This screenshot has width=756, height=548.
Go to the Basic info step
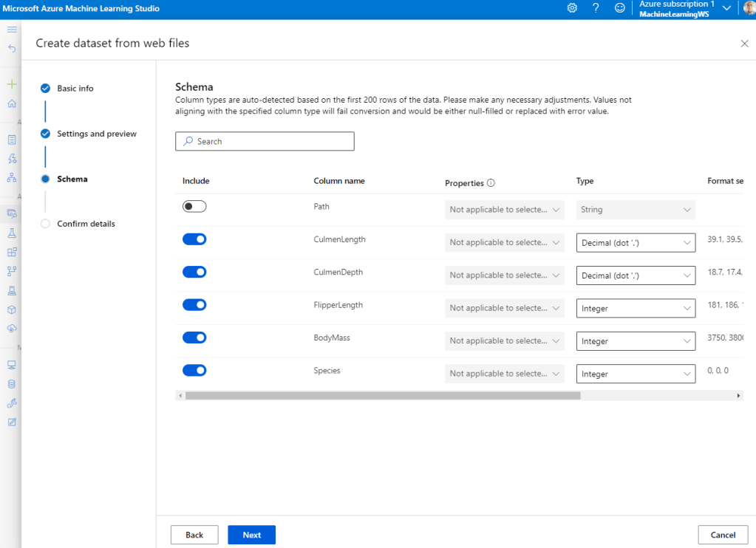tap(75, 89)
